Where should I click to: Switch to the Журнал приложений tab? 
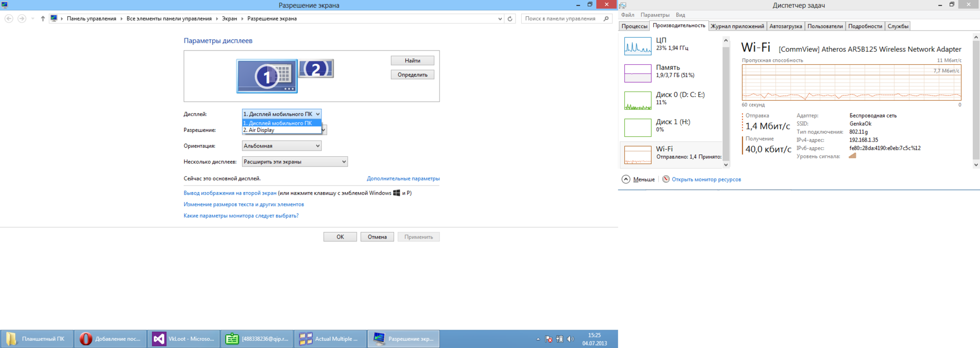coord(737,26)
